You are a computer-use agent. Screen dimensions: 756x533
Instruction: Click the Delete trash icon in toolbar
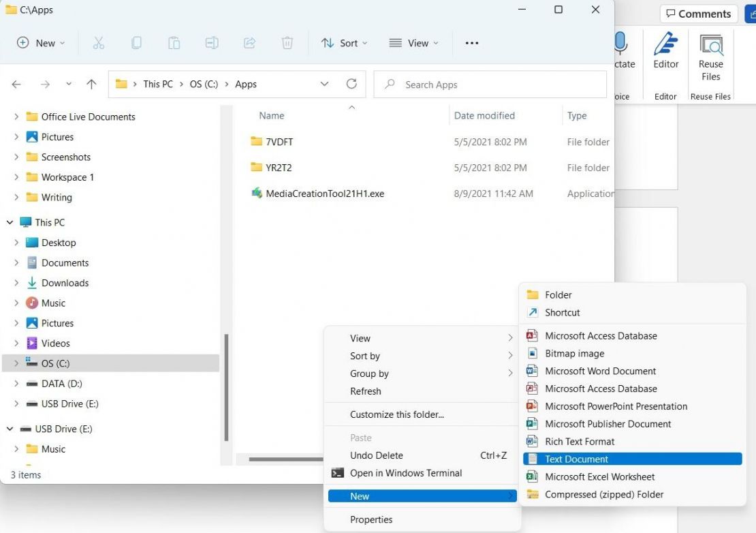[x=287, y=43]
